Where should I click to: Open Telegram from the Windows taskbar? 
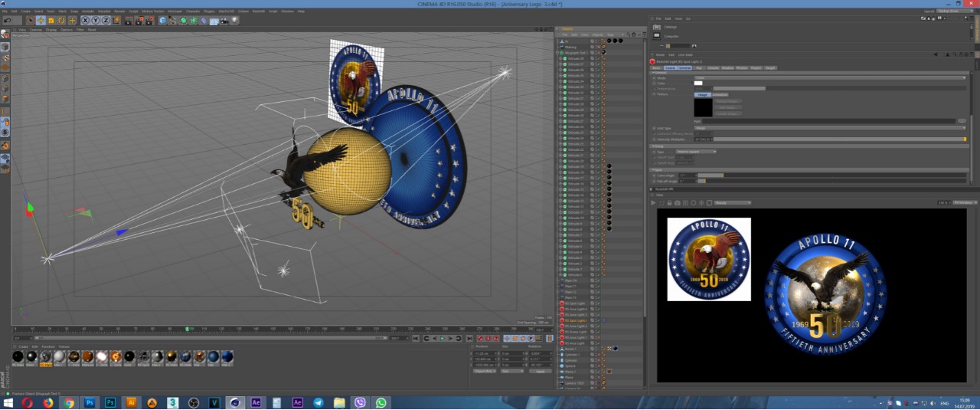coord(318,402)
